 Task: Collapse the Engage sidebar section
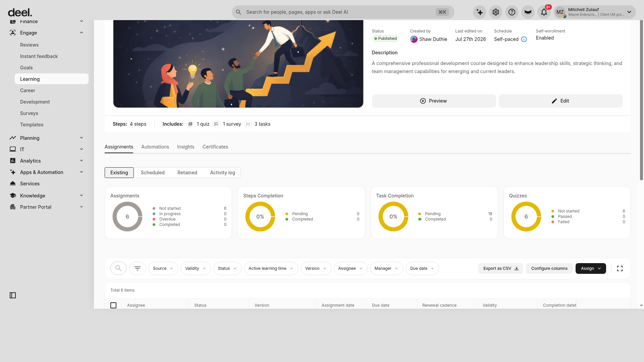click(82, 33)
